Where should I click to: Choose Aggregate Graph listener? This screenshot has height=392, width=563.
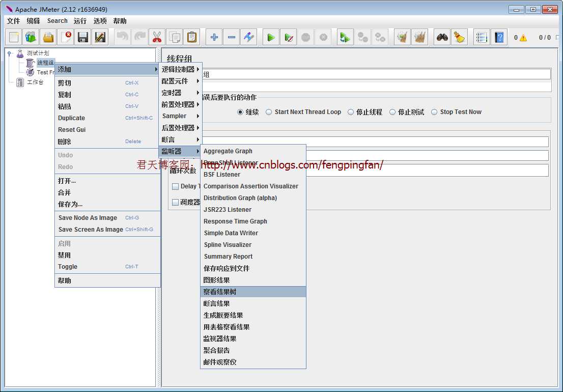tap(253, 151)
